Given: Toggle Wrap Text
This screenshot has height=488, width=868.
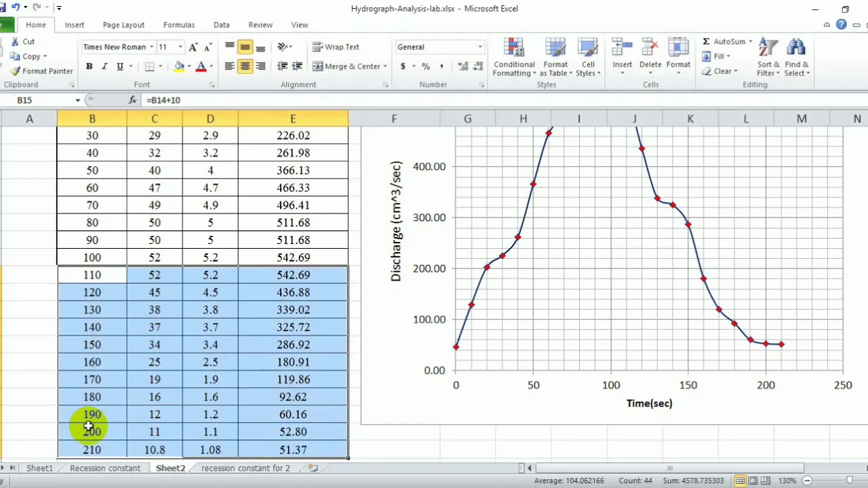Looking at the screenshot, I should (336, 47).
